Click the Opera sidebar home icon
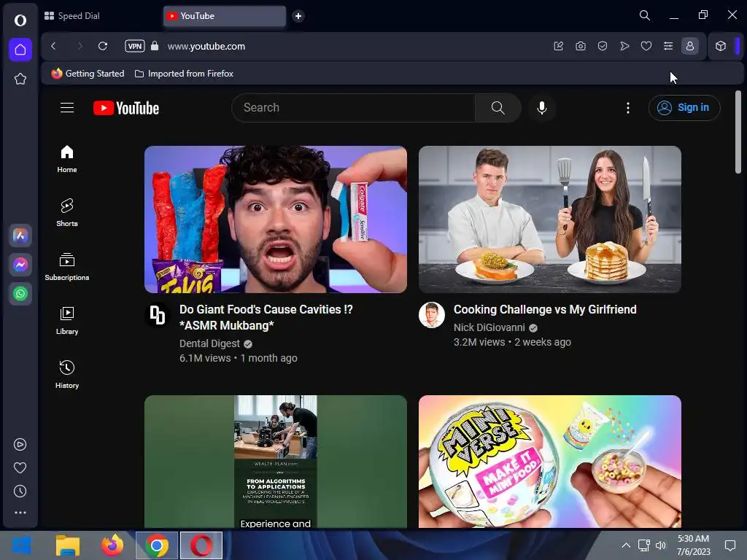This screenshot has height=560, width=747. coord(20,50)
